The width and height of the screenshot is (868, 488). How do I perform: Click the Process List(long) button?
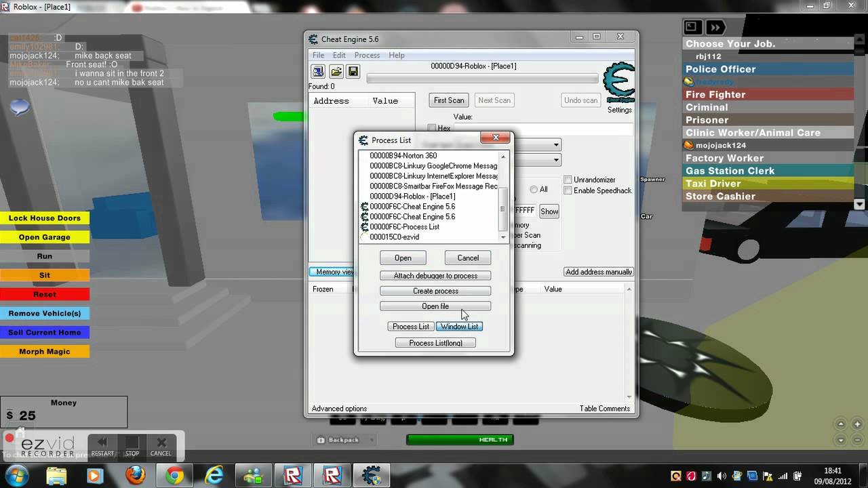(x=435, y=343)
